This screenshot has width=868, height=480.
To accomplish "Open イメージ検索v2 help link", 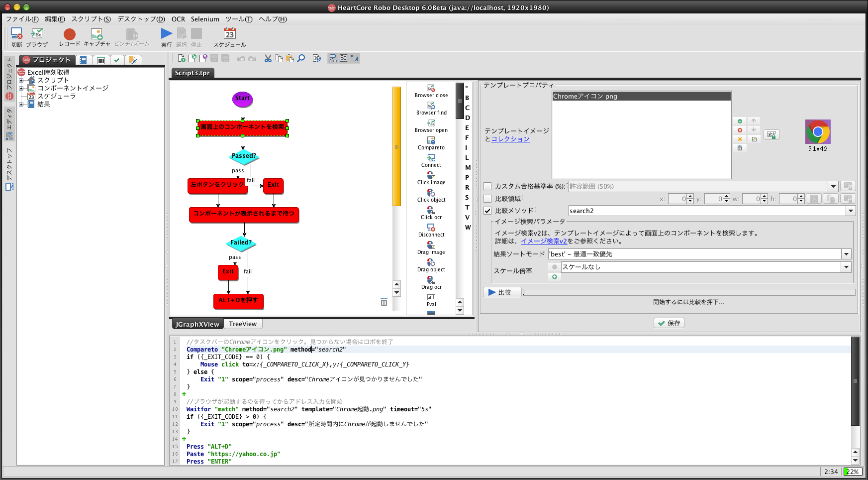I will pos(544,241).
